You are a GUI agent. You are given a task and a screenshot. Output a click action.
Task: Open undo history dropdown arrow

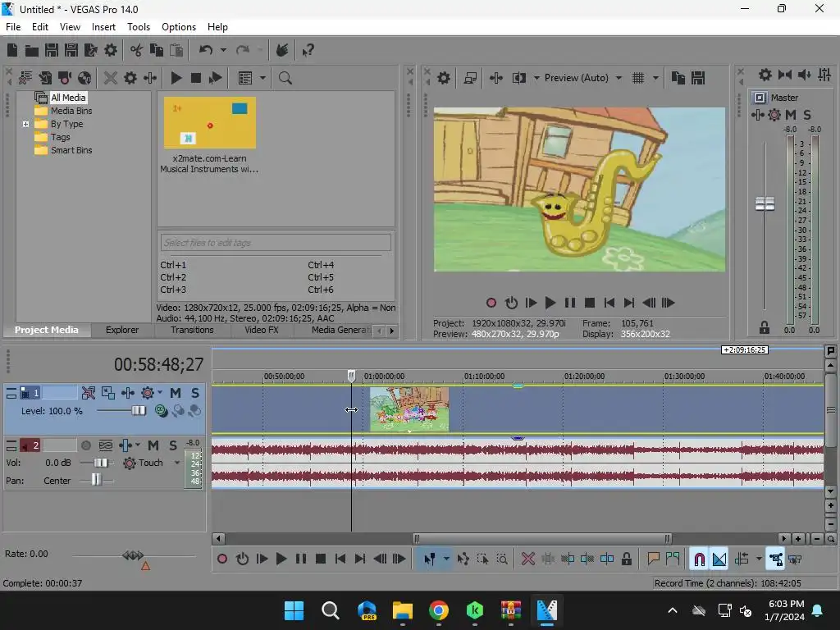tap(223, 50)
